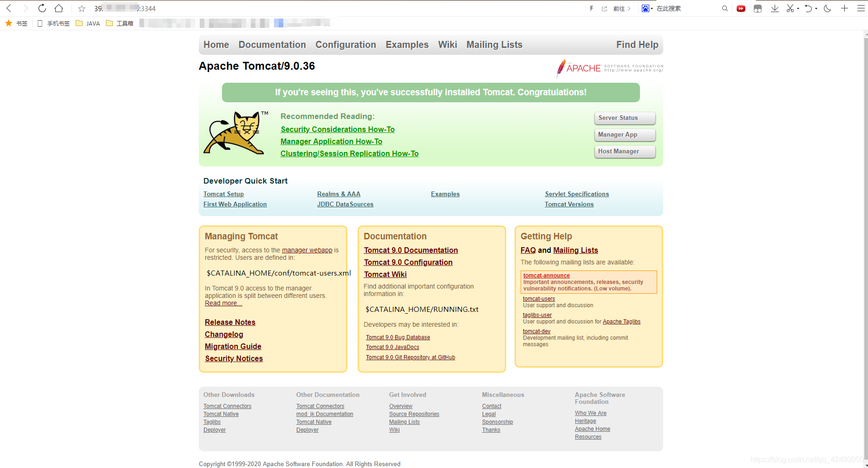Select the Baidu paw search engine icon
The image size is (868, 468).
tap(645, 8)
